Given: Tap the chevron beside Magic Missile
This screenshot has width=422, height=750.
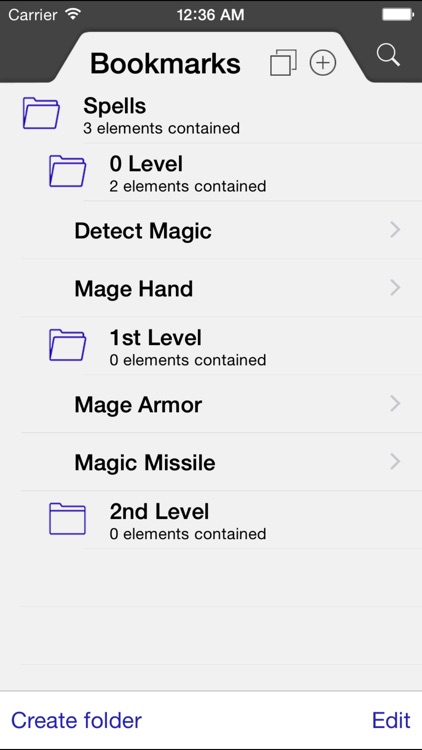Looking at the screenshot, I should tap(395, 462).
